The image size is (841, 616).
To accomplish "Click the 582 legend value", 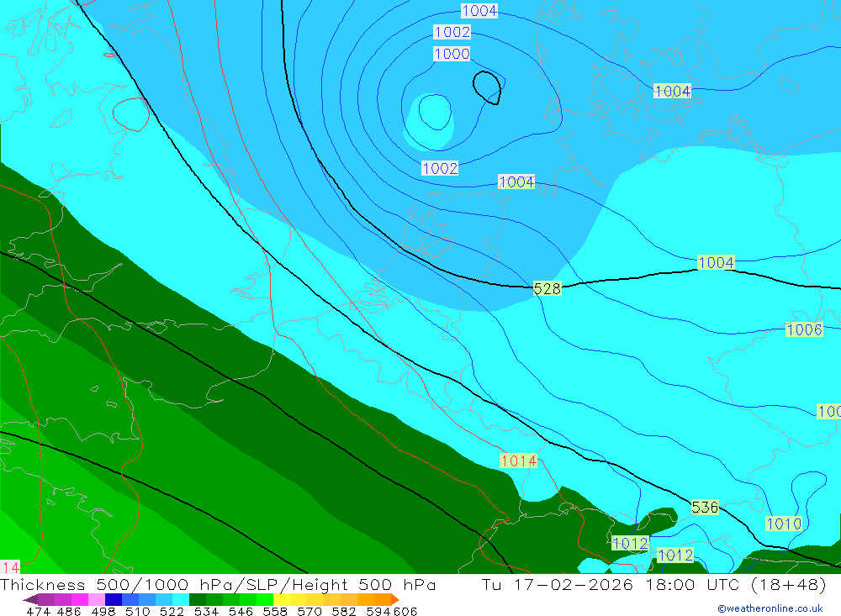I will [x=344, y=611].
